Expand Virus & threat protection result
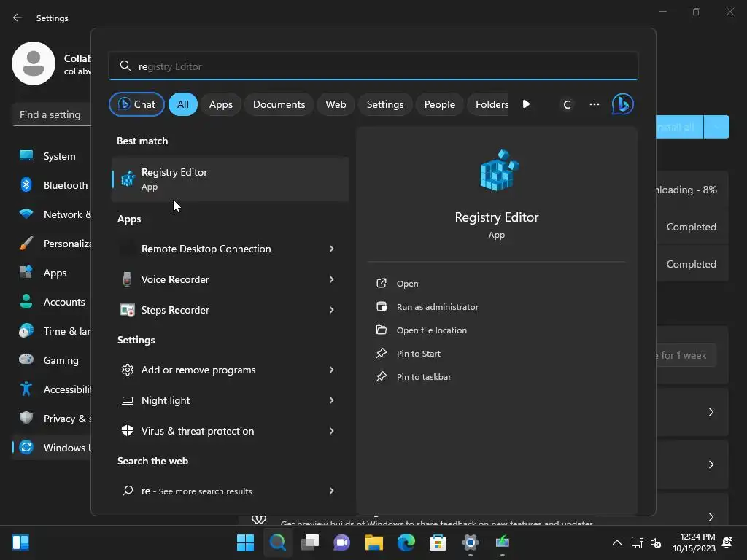Screen dimensions: 747x560 pyautogui.click(x=331, y=431)
